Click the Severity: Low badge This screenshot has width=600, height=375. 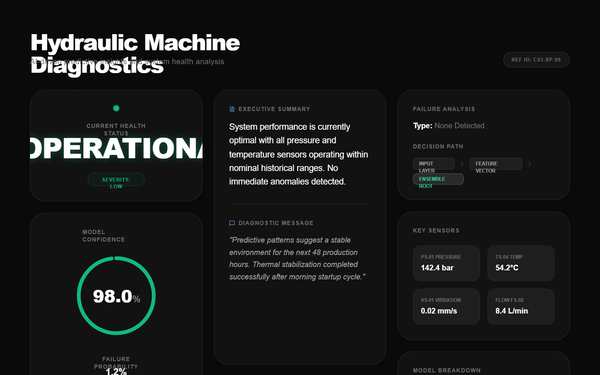[116, 179]
